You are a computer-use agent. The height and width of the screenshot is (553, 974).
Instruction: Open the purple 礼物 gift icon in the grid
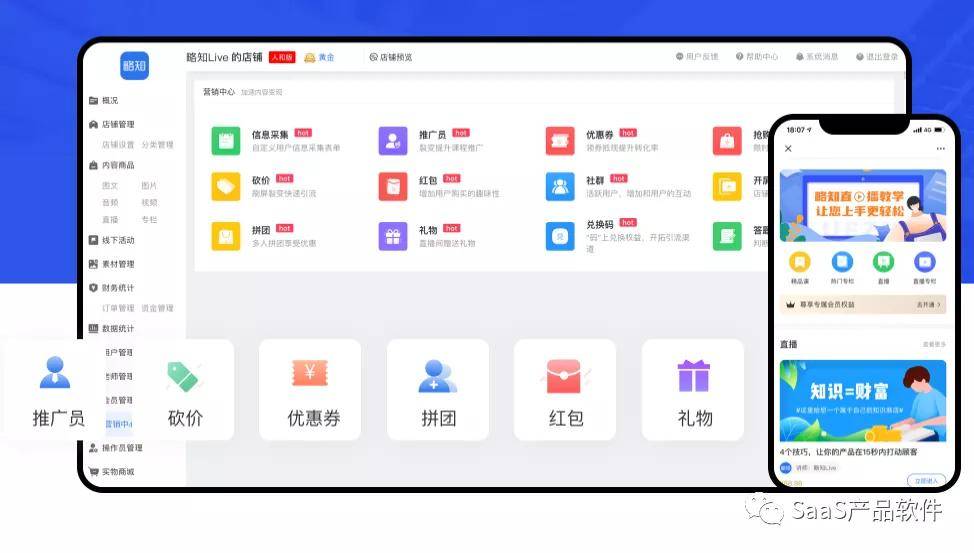[x=393, y=236]
